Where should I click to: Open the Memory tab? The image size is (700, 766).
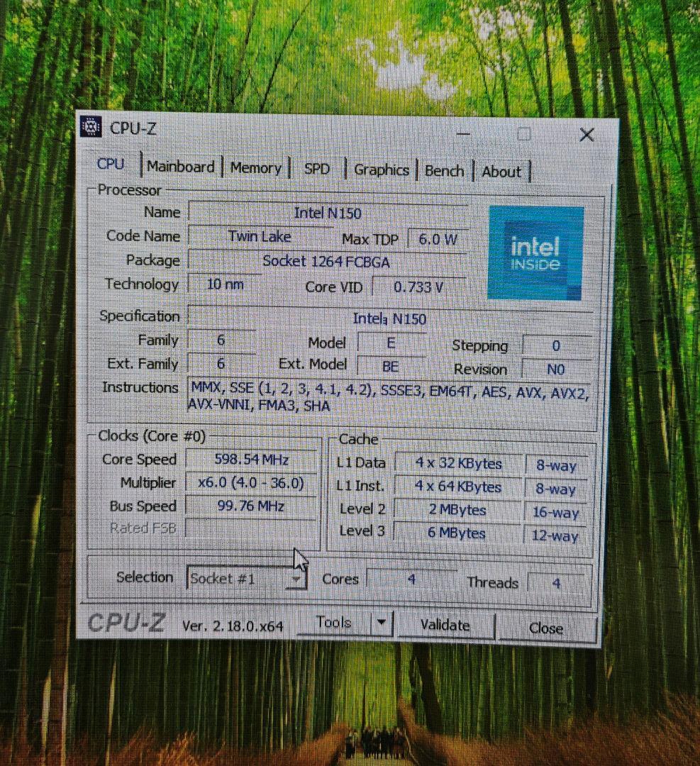256,168
